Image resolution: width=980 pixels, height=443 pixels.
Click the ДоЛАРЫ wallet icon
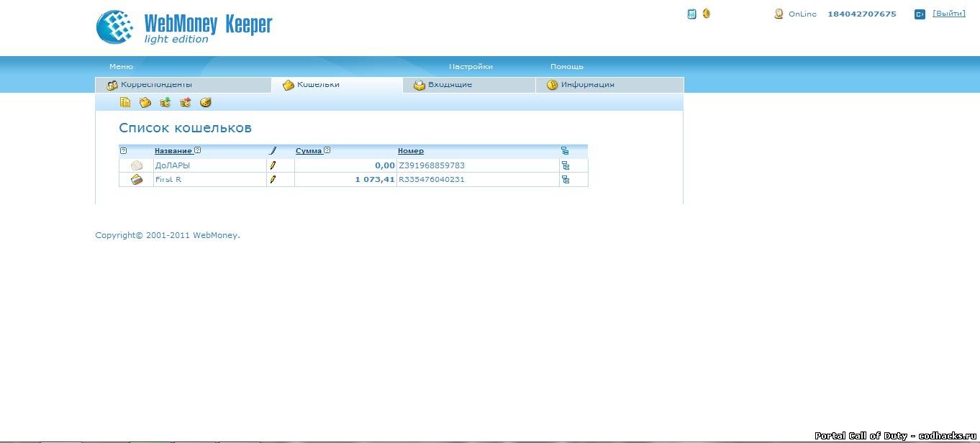click(137, 165)
